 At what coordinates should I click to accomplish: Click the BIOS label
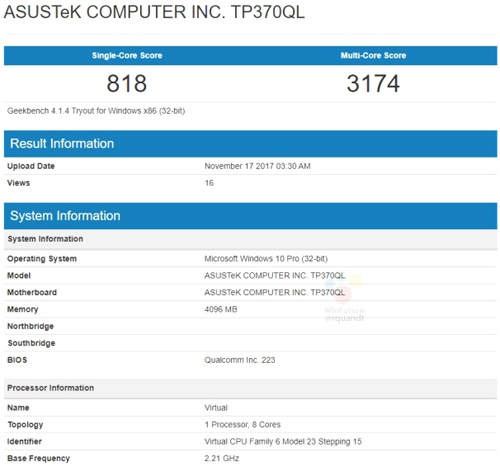point(17,360)
